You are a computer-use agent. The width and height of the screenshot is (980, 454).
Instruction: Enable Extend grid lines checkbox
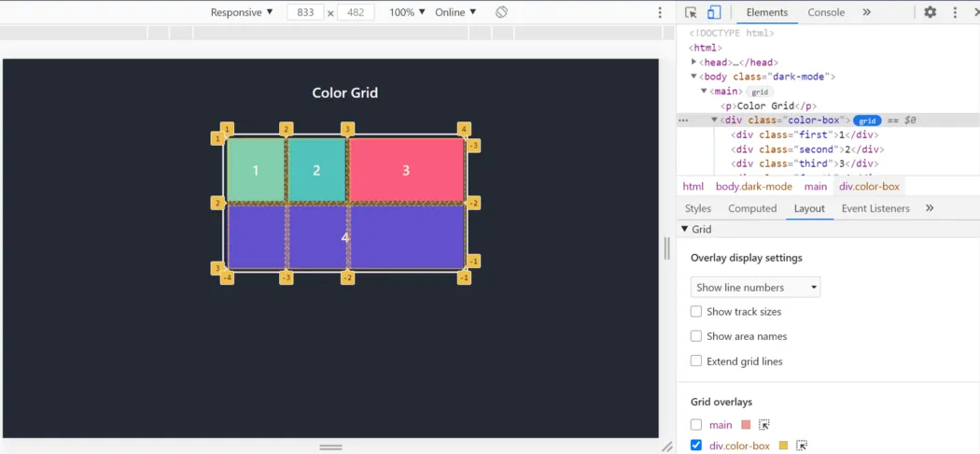coord(696,361)
